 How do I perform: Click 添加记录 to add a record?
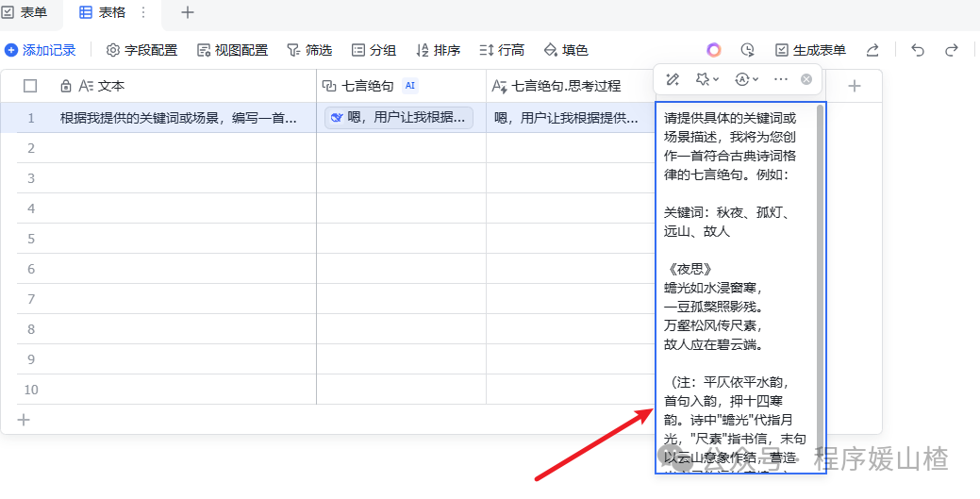(41, 50)
